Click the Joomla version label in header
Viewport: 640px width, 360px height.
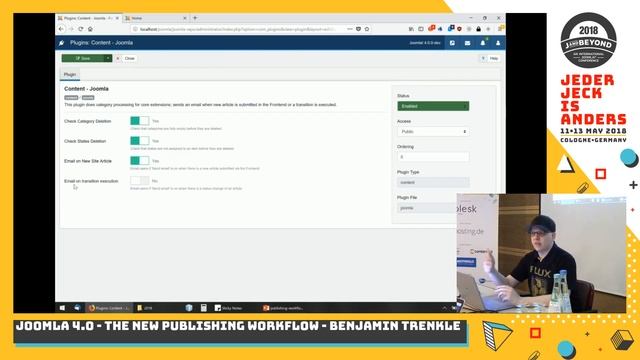click(425, 43)
